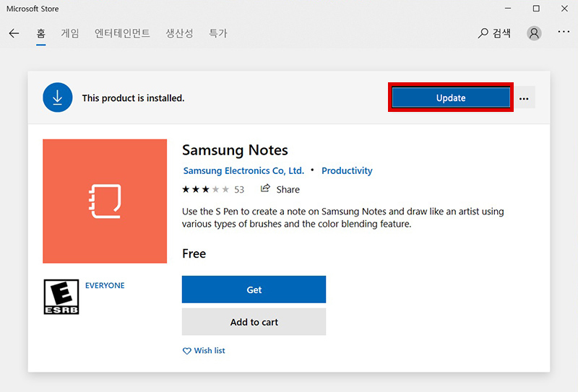578x392 pixels.
Task: Click the Update button
Action: 451,97
